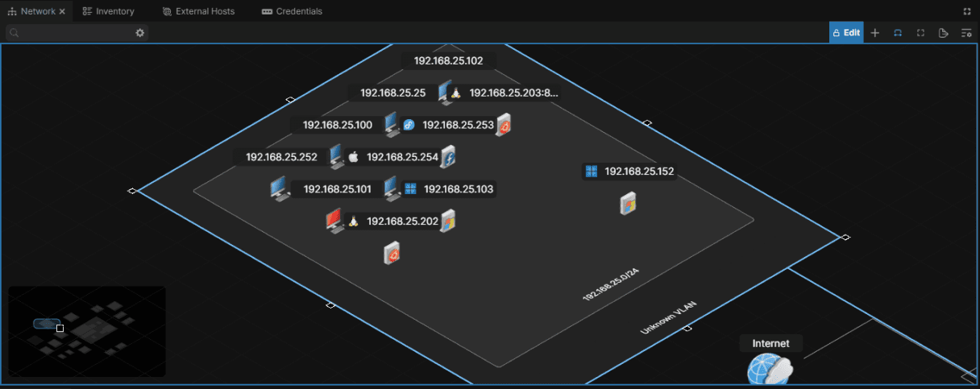980x389 pixels.
Task: Select host label 192.168.25.202
Action: (x=402, y=221)
